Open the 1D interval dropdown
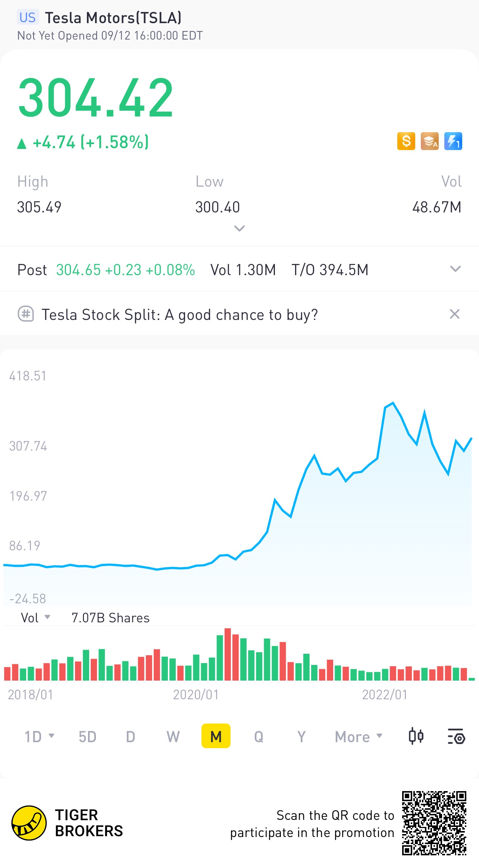 coord(39,737)
